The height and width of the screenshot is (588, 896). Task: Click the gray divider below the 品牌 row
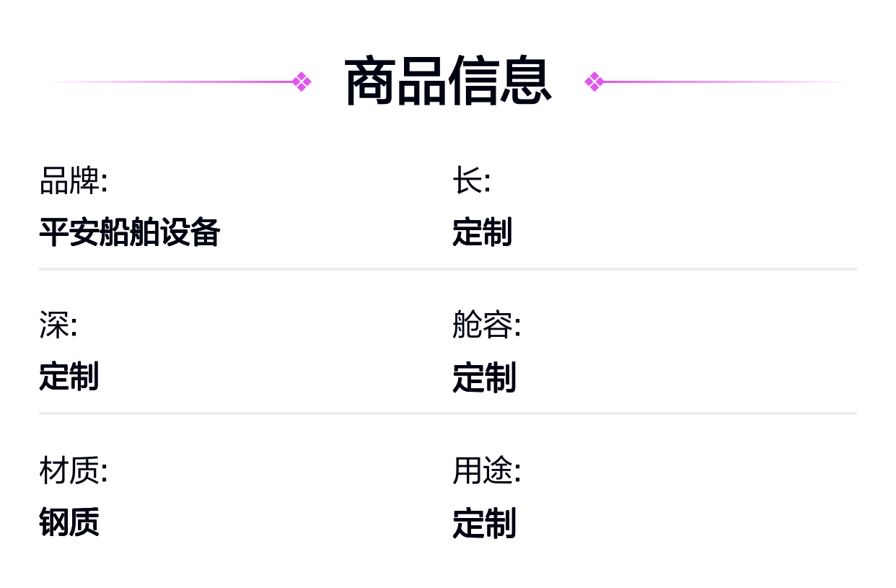tap(447, 269)
